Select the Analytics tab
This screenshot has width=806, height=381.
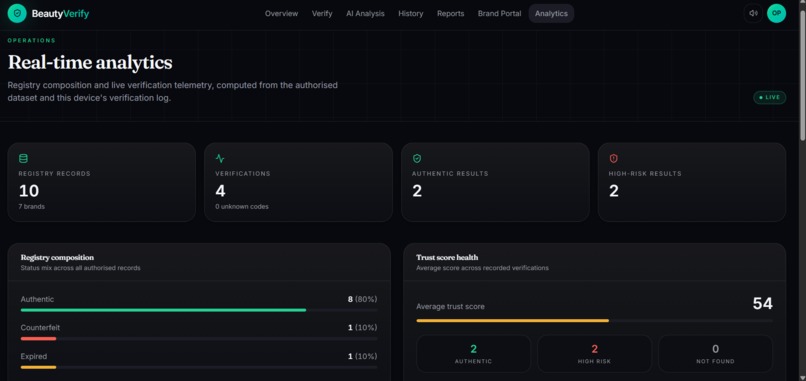pyautogui.click(x=551, y=14)
